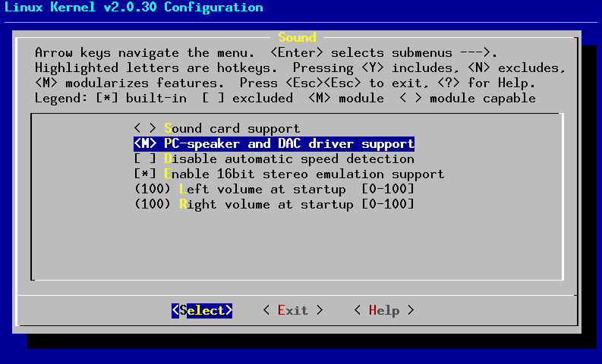Highlight Disable automatic speed detection label
The height and width of the screenshot is (364, 602).
point(288,159)
